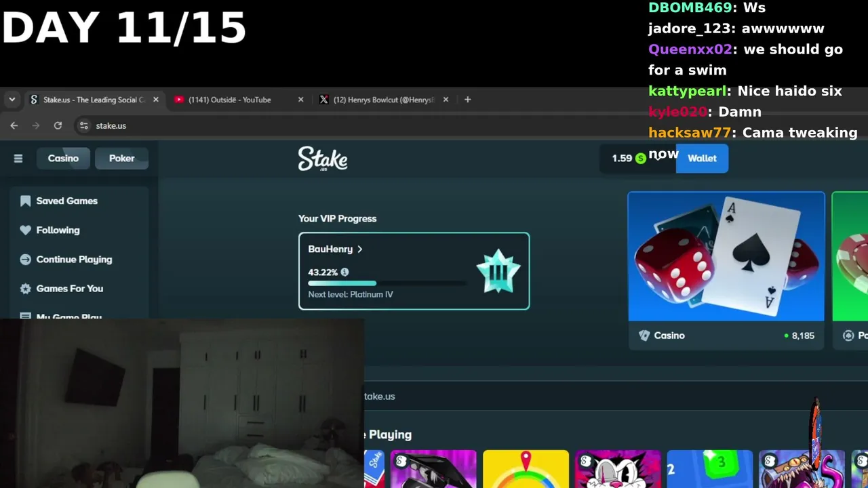Open the 1.59 balance currency dropdown
This screenshot has height=488, width=868.
pos(638,159)
